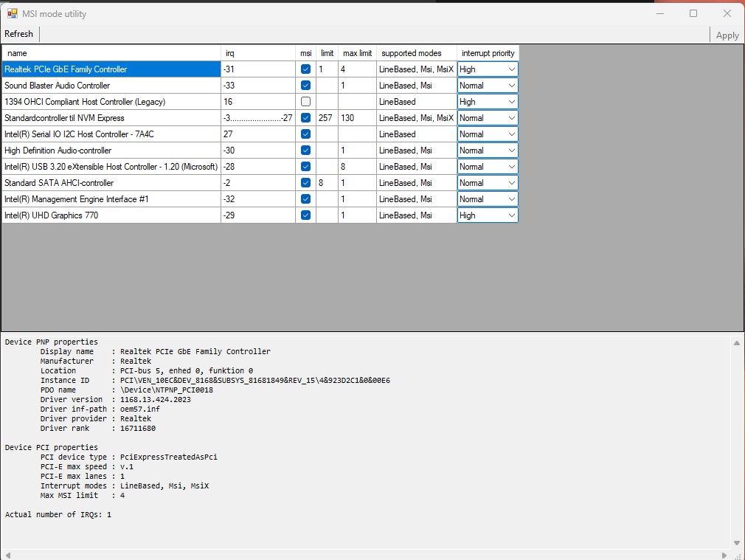Toggle msi checkbox for Intel Management Engine Interface

(305, 199)
